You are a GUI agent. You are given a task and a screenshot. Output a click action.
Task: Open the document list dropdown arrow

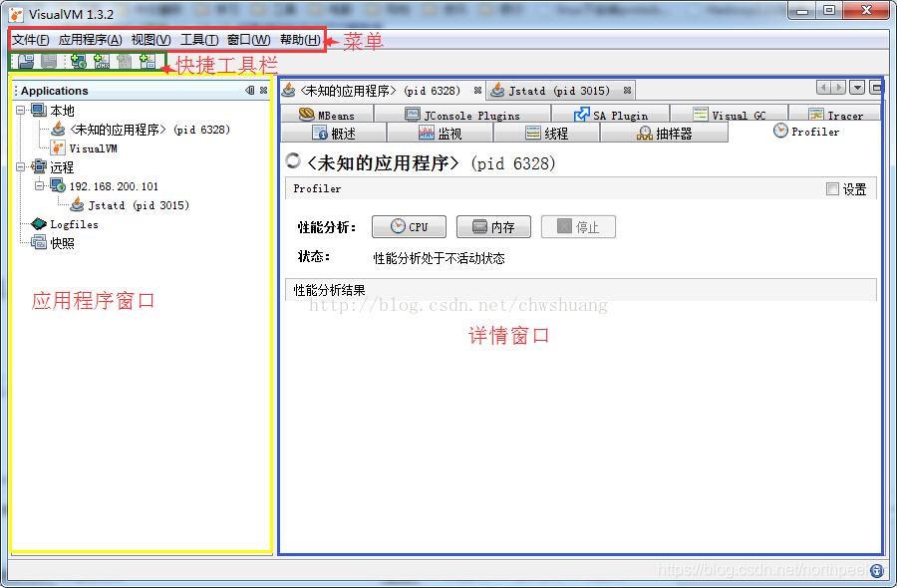click(857, 88)
